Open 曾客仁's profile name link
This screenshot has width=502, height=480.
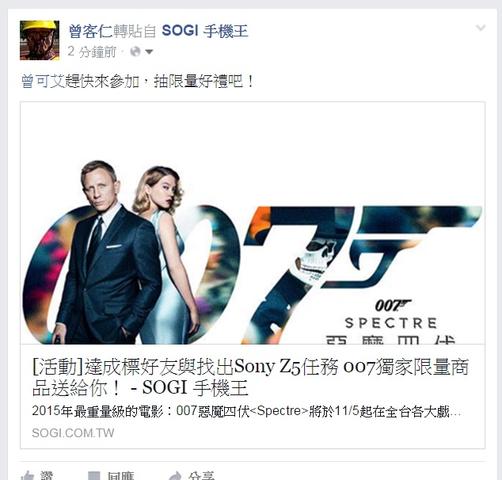pos(90,31)
